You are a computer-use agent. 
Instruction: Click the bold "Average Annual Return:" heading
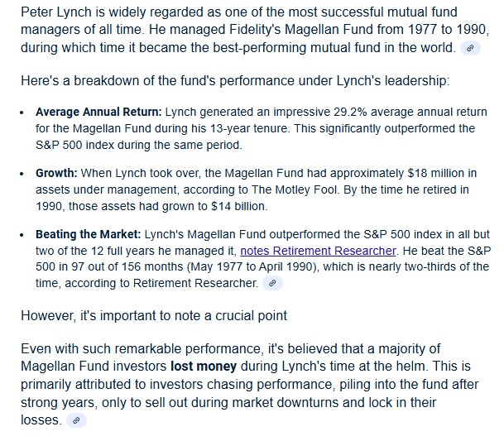click(x=99, y=112)
